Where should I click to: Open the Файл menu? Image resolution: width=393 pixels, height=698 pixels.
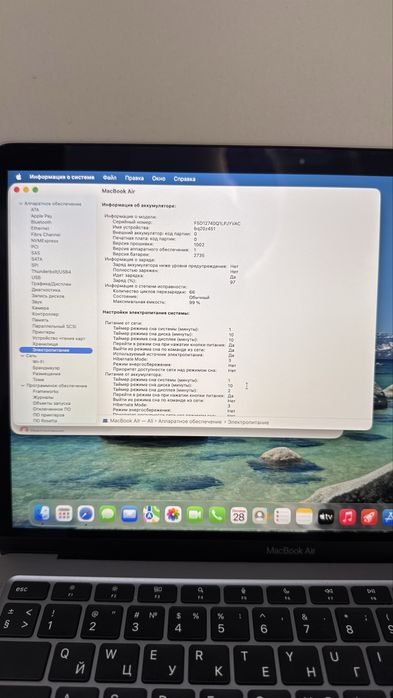109,178
